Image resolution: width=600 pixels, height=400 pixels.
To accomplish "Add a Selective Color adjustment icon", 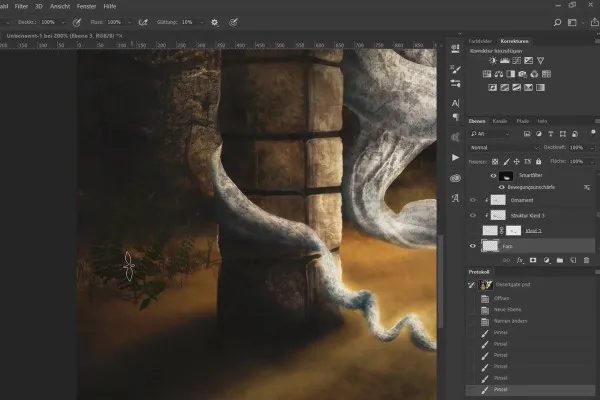I will coord(528,88).
